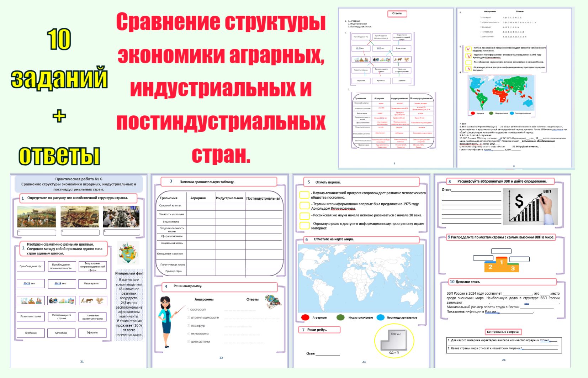
Task: Click the 'Ответы' header on the answers page
Action: coord(397,14)
